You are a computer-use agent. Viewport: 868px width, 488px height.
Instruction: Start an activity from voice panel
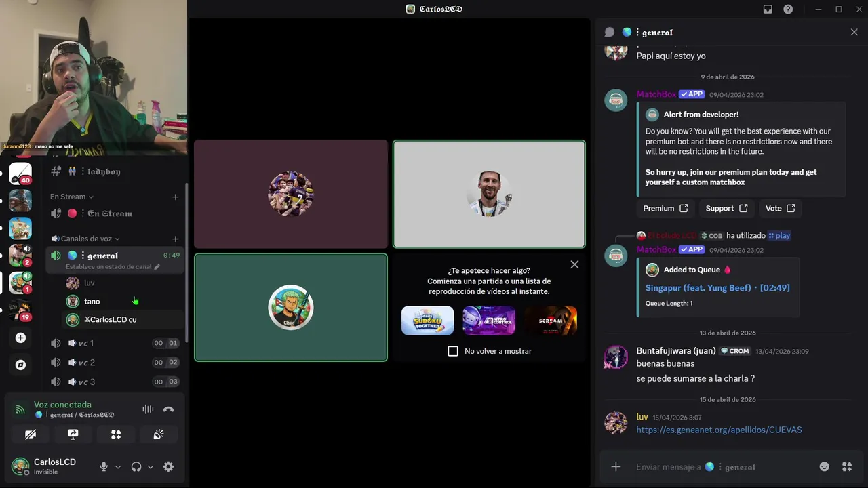(116, 434)
